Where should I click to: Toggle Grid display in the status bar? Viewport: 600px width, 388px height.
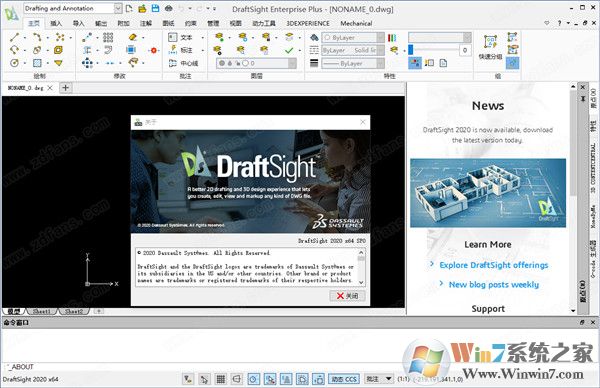[221, 379]
